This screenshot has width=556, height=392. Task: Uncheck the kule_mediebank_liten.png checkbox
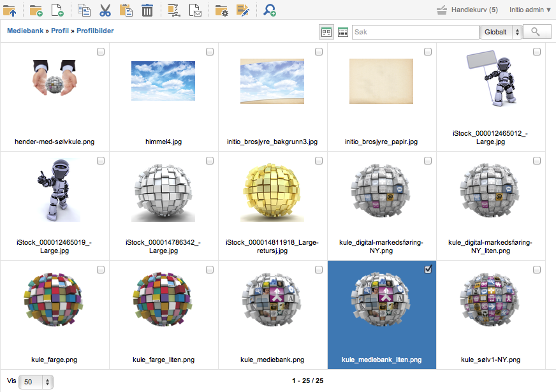pyautogui.click(x=428, y=270)
